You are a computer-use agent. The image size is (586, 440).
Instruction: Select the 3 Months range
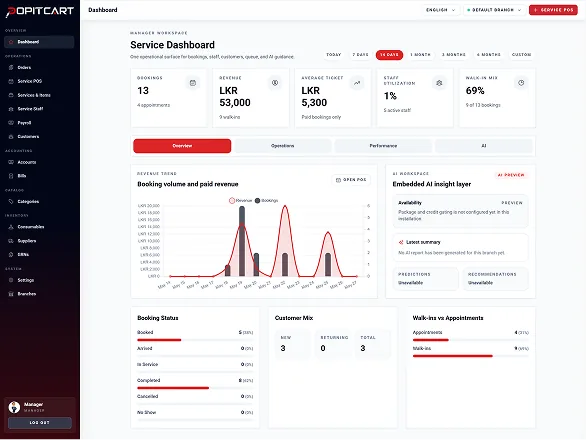tap(454, 55)
